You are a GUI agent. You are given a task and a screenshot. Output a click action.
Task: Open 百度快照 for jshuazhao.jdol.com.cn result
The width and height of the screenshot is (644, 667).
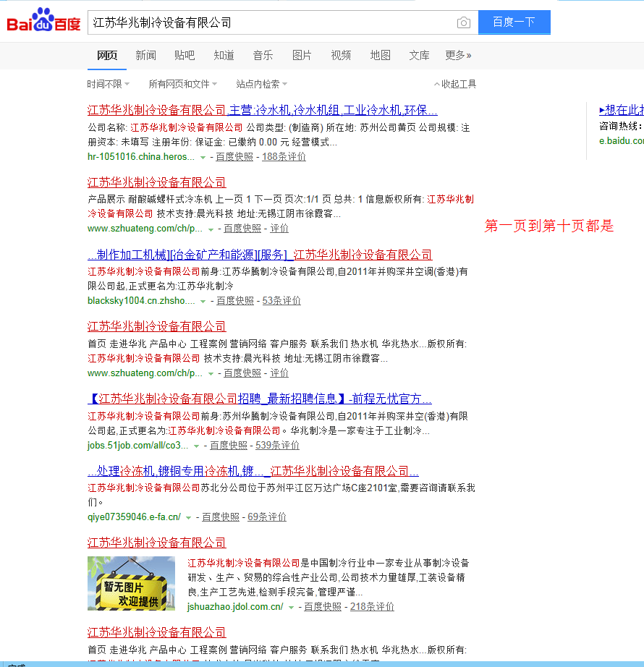323,607
